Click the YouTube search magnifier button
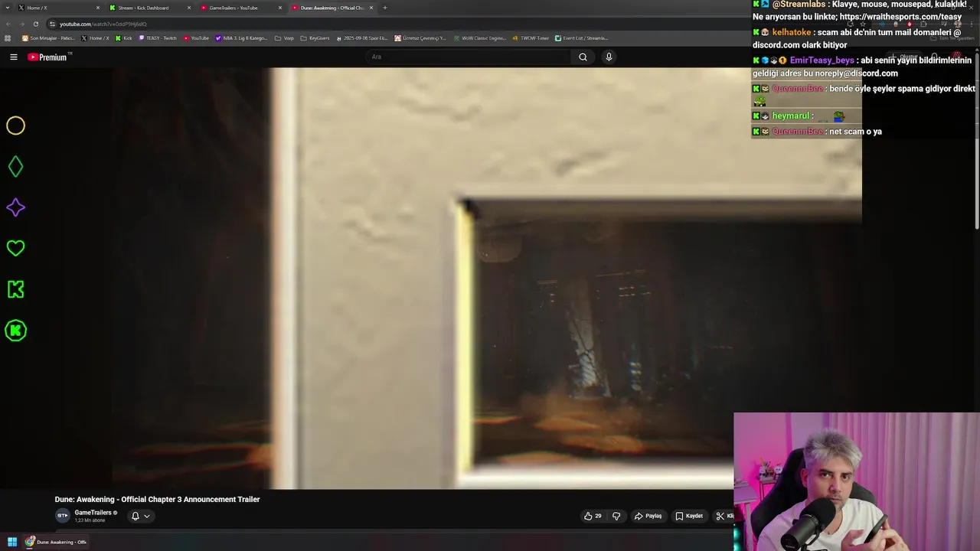The height and width of the screenshot is (551, 980). coord(583,57)
